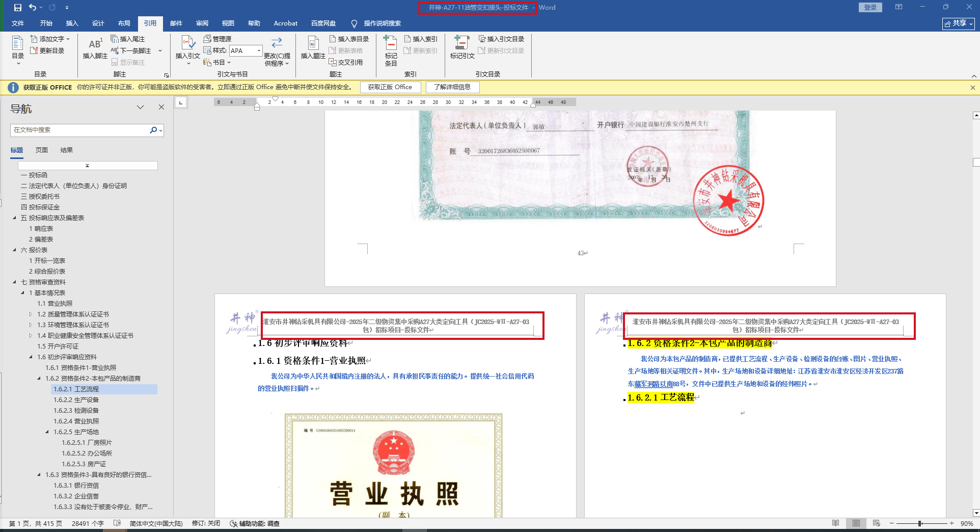Dismiss the 获取正版 OFFICE warning bar
Image resolution: width=980 pixels, height=532 pixels.
[972, 87]
